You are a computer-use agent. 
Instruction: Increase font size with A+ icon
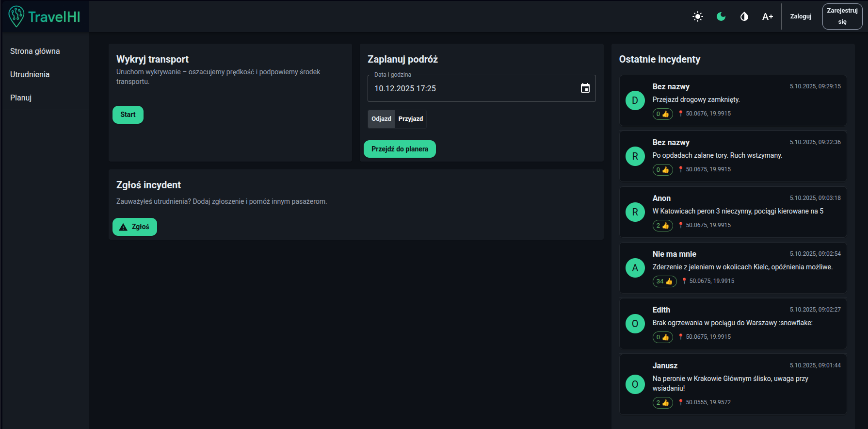(x=768, y=16)
